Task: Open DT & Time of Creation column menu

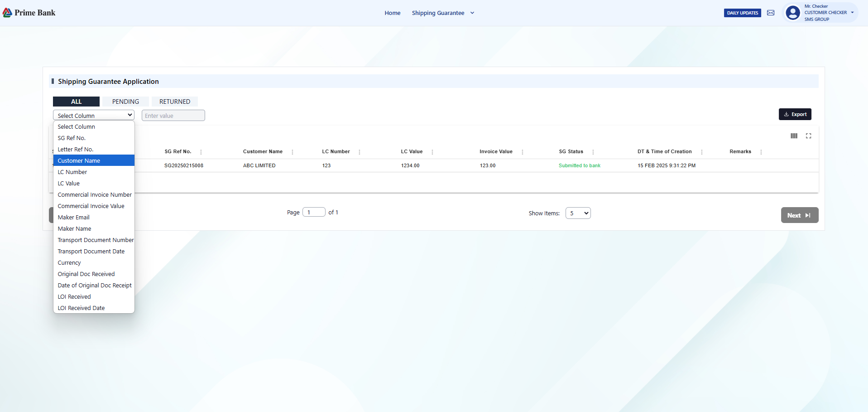Action: 702,152
